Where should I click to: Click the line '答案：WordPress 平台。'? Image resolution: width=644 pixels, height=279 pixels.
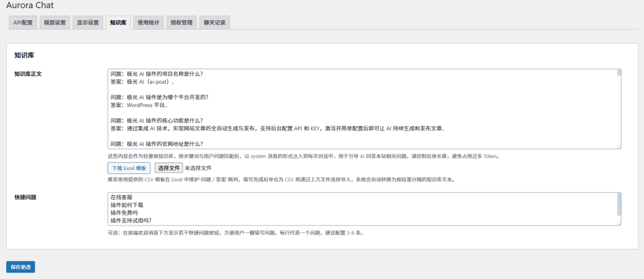(x=139, y=105)
